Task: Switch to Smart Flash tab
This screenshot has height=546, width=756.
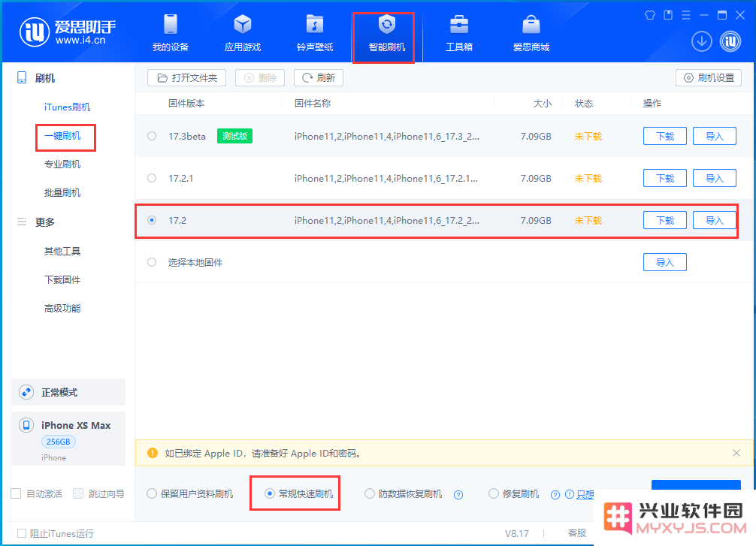Action: click(387, 33)
